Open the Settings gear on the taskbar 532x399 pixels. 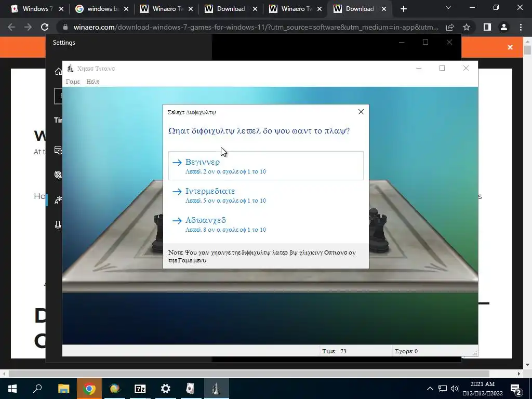click(166, 389)
